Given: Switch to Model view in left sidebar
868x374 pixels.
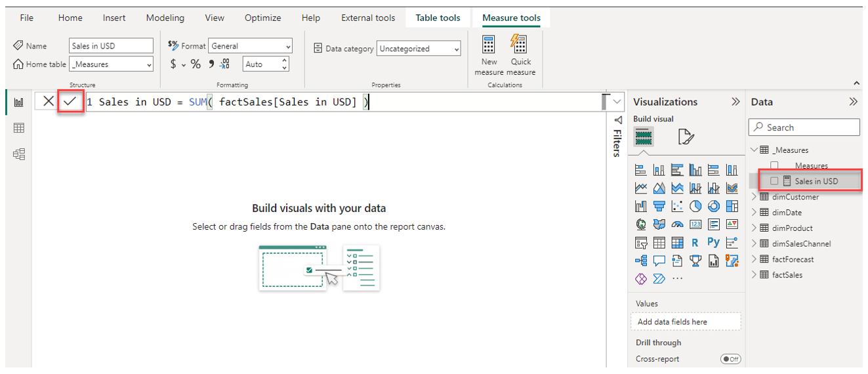Looking at the screenshot, I should 18,154.
